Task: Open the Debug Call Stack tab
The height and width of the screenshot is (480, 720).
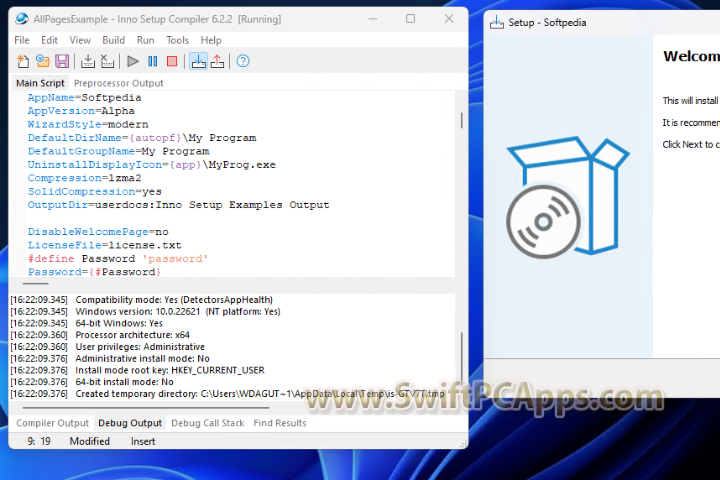Action: click(208, 423)
